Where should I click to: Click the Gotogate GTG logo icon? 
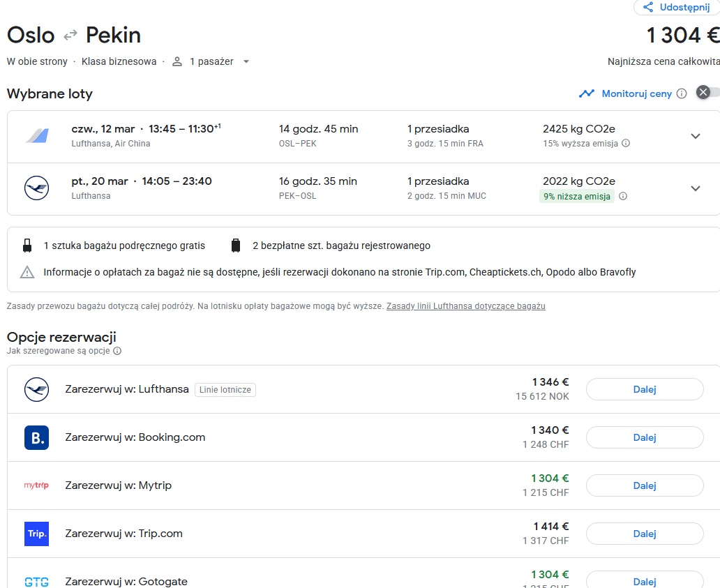[37, 582]
